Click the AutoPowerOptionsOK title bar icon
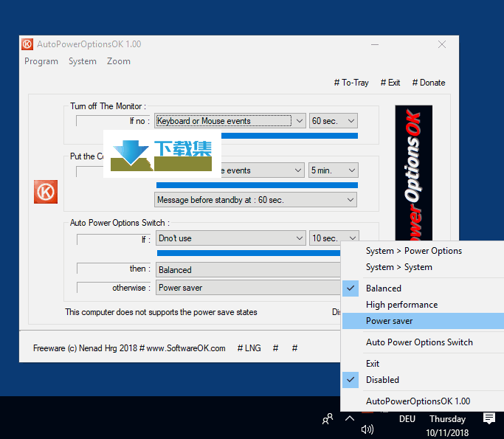The image size is (504, 439). pyautogui.click(x=27, y=44)
